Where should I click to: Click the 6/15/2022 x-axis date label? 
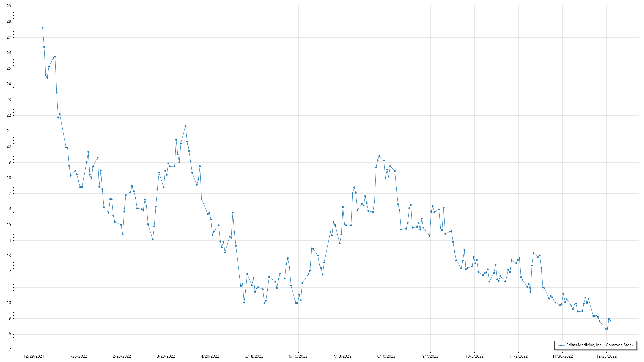[x=298, y=356]
